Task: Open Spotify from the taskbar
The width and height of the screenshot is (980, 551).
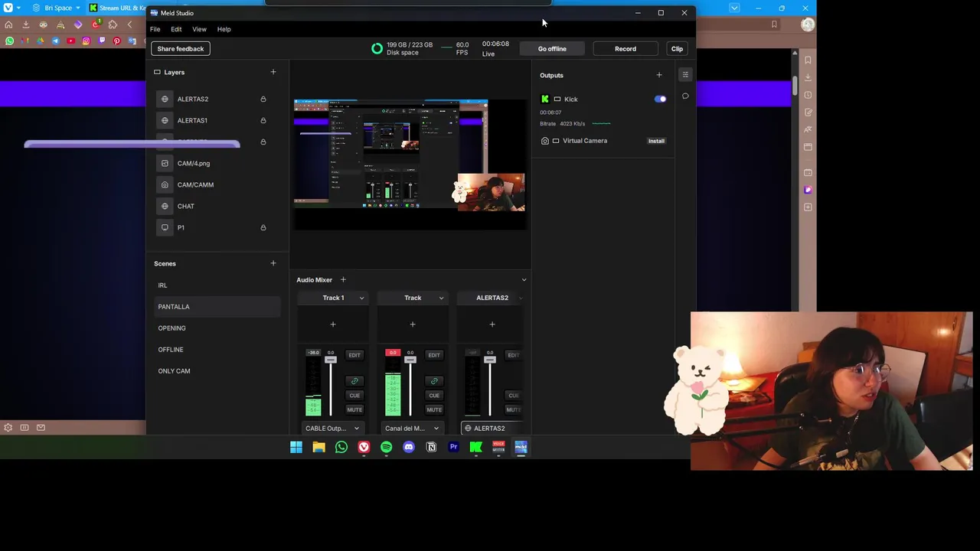Action: 386,447
